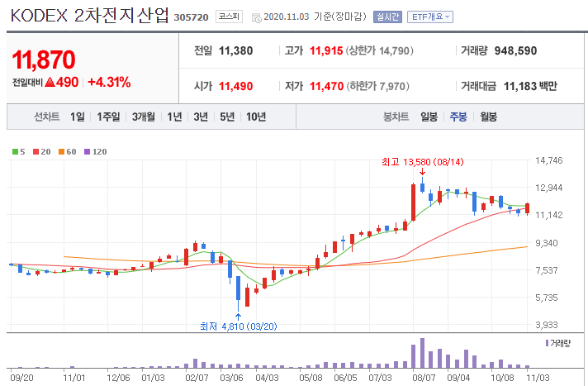Click the +4.31% change value

point(109,82)
